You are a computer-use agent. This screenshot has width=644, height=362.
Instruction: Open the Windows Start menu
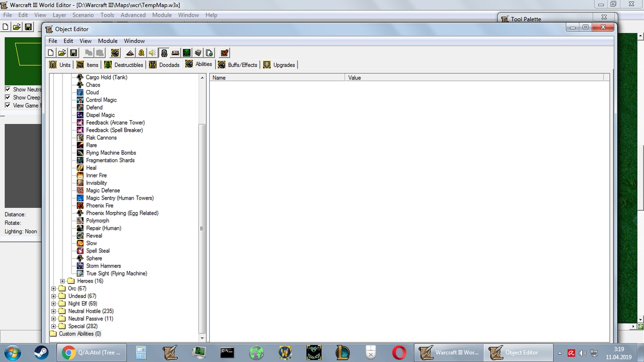13,352
